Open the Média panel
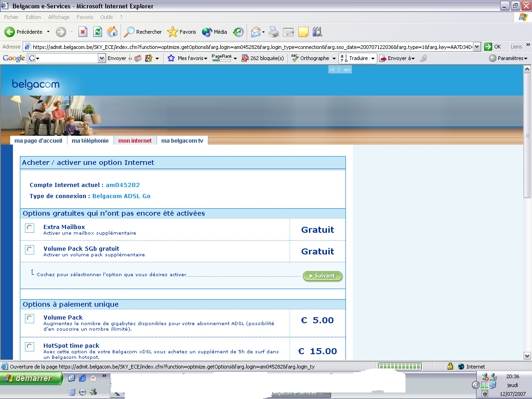The height and width of the screenshot is (399, 532). 215,32
